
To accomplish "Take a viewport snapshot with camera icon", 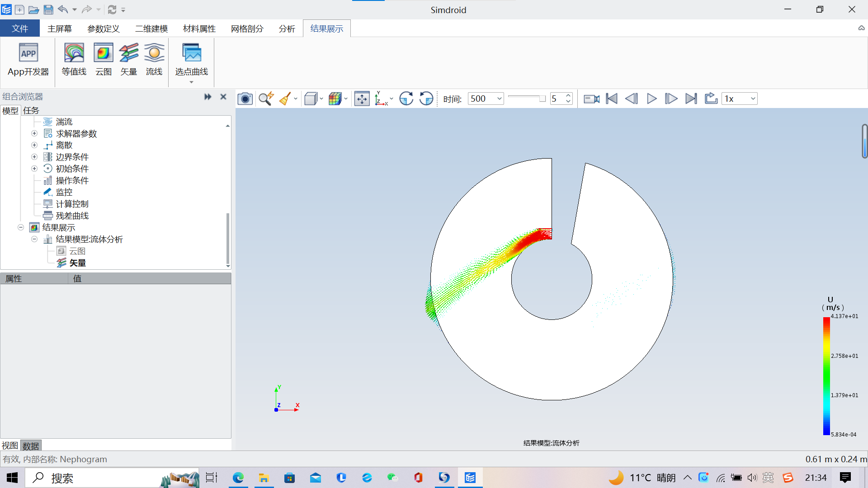I will [245, 99].
